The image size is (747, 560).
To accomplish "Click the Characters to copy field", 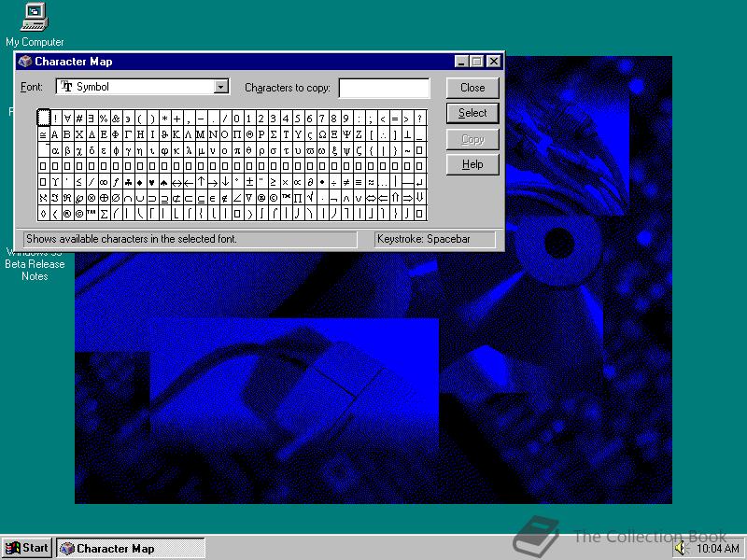I will click(x=384, y=89).
